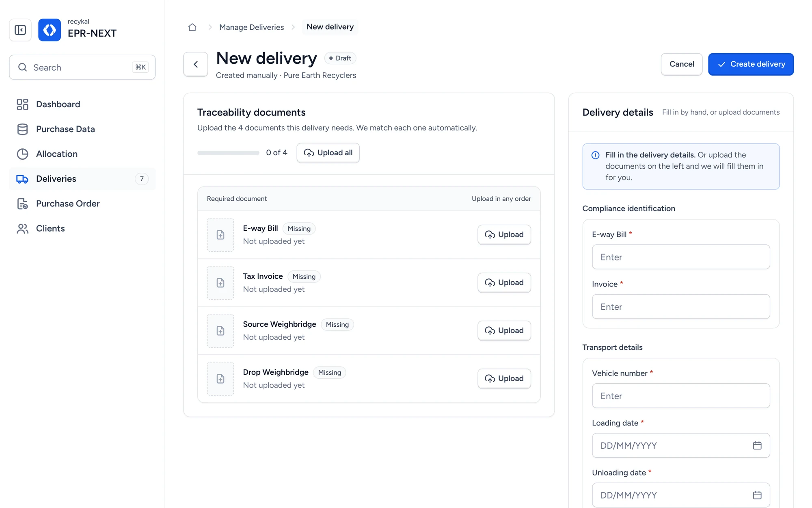
Task: Collapse sidebar with the panel toggle icon
Action: pyautogui.click(x=20, y=30)
